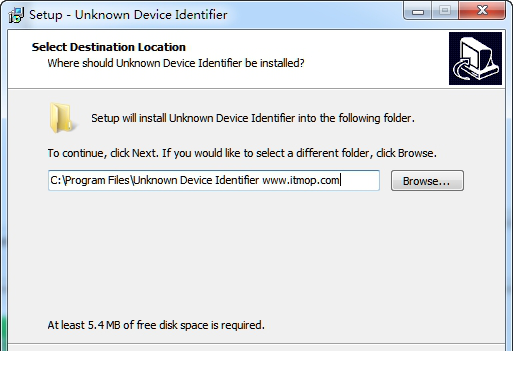Click the 'To continue, click Next' instruction text
The height and width of the screenshot is (365, 513).
pos(242,153)
